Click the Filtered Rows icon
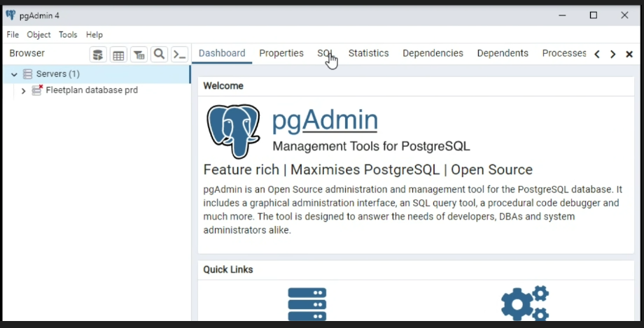The width and height of the screenshot is (644, 328). point(139,55)
